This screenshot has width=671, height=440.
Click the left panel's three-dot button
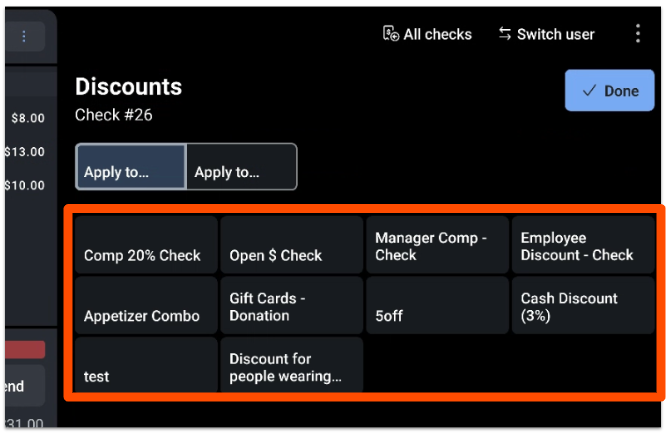point(25,37)
